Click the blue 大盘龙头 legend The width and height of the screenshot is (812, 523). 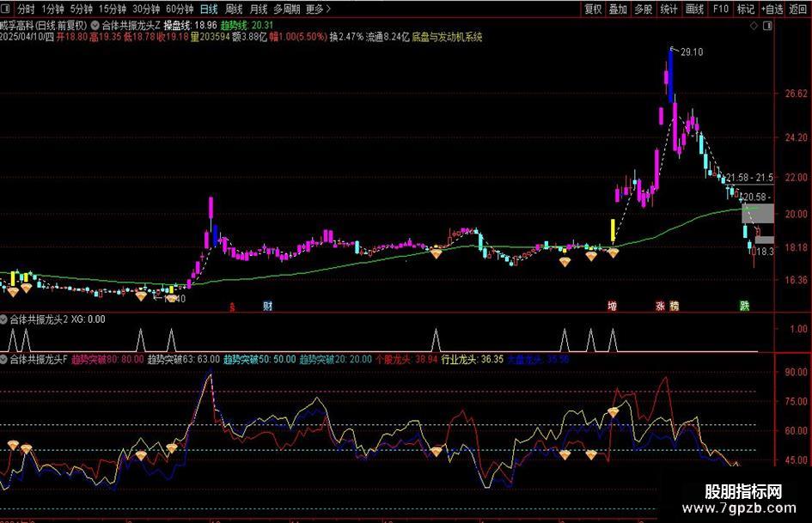538,359
